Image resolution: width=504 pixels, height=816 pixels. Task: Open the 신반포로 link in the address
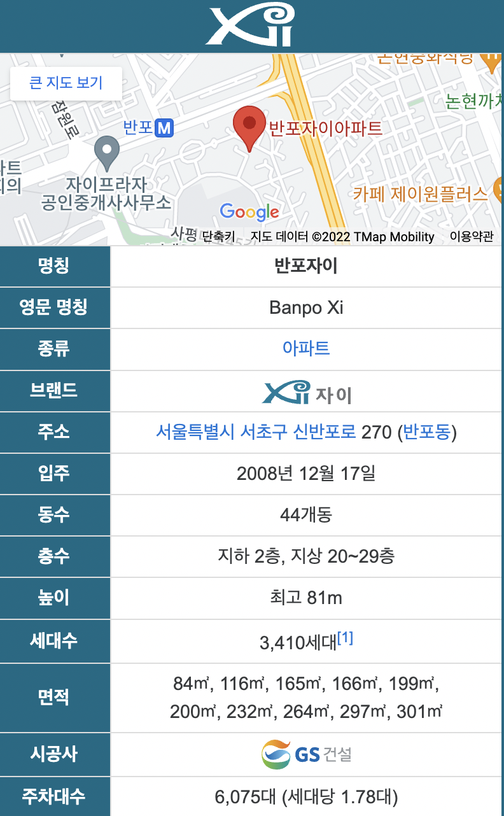point(325,432)
